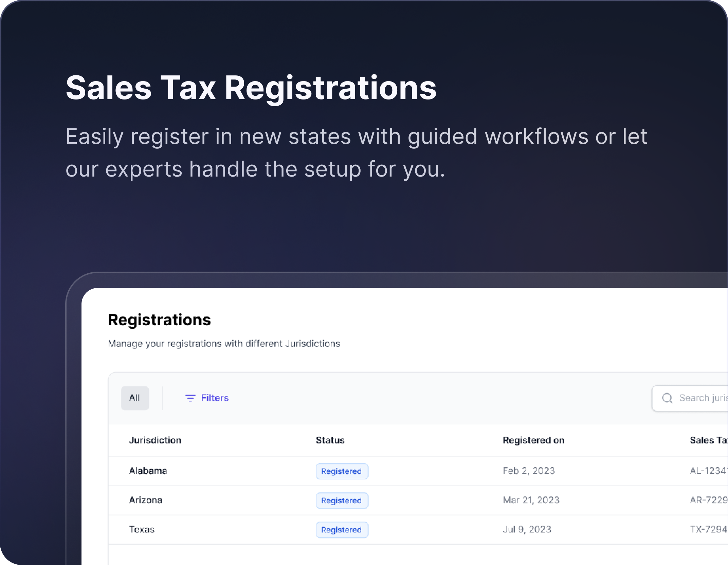Click the Filters funnel icon
728x565 pixels.
tap(190, 398)
